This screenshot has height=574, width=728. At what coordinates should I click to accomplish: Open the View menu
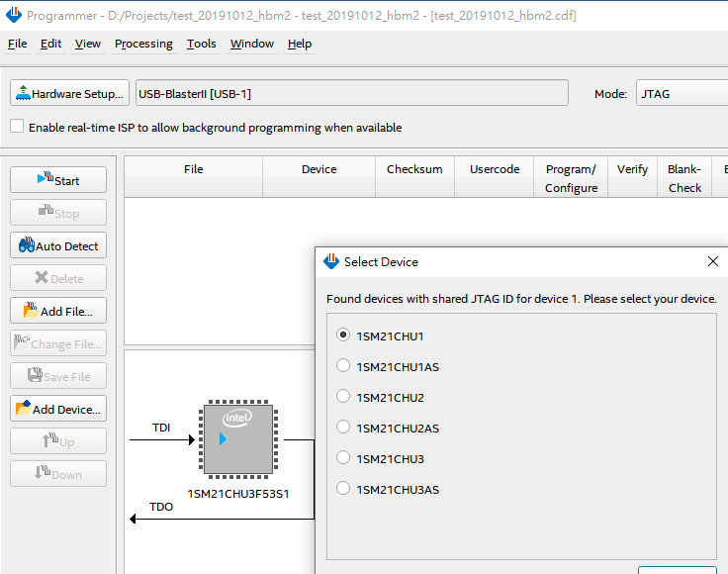click(x=88, y=44)
